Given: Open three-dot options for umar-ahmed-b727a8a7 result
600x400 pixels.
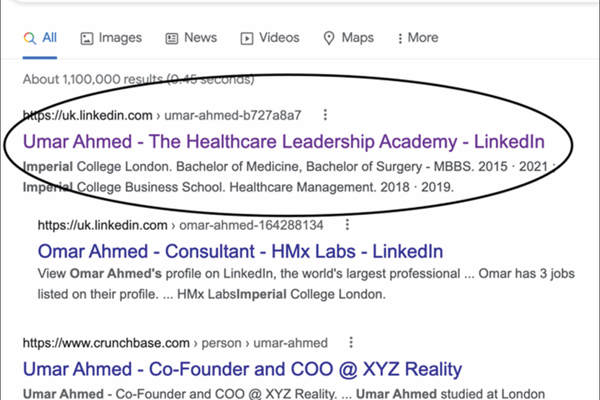Looking at the screenshot, I should tap(325, 115).
